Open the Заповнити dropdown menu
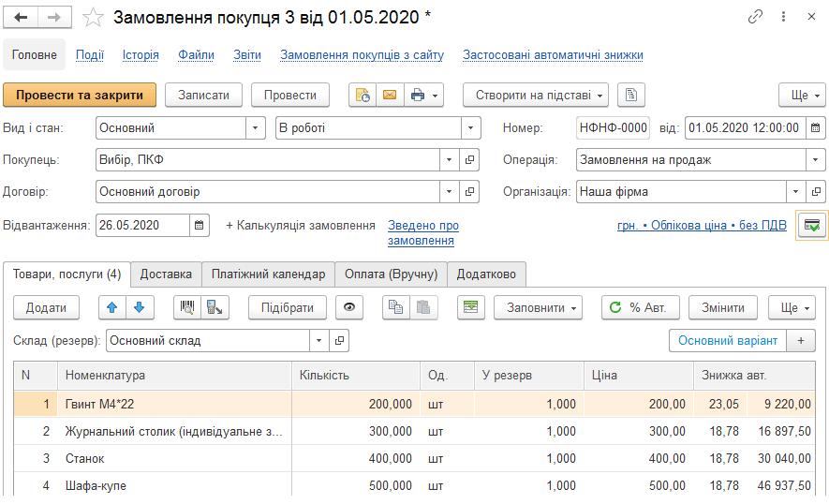The width and height of the screenshot is (829, 504). click(x=539, y=308)
